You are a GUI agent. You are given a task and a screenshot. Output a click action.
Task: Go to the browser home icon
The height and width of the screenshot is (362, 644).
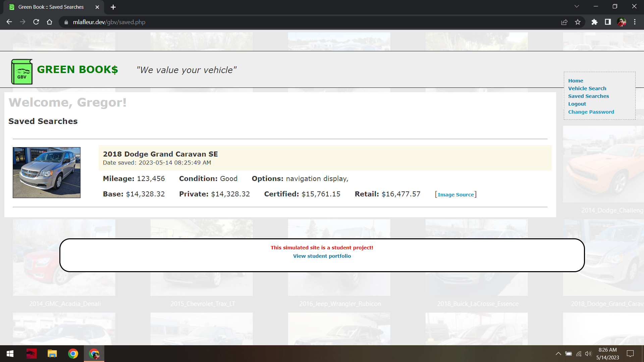click(49, 22)
